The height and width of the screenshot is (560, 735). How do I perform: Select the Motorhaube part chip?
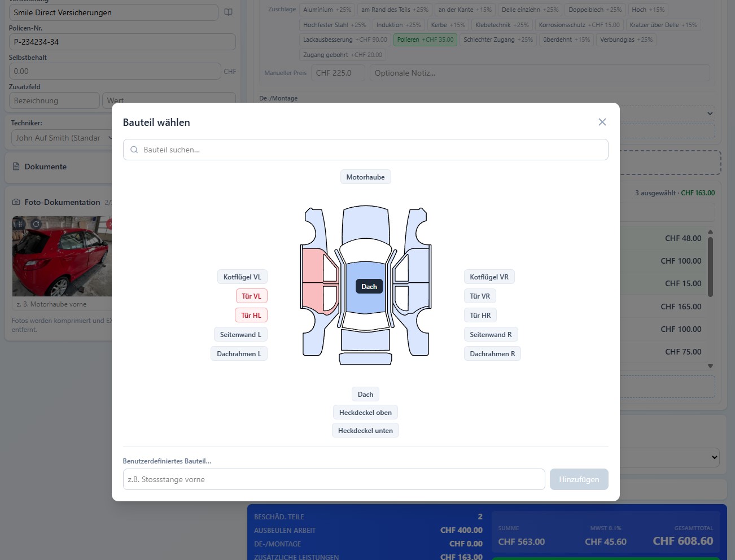(365, 177)
